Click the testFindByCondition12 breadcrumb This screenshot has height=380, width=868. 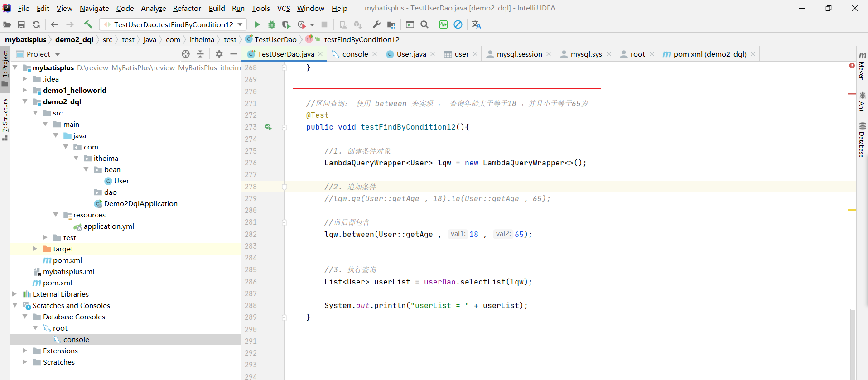[x=362, y=39]
